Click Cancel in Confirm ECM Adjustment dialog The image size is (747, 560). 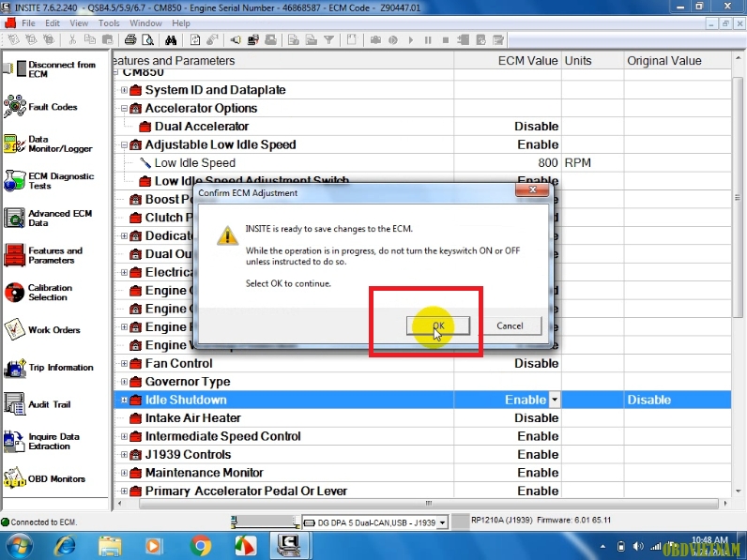click(x=510, y=325)
